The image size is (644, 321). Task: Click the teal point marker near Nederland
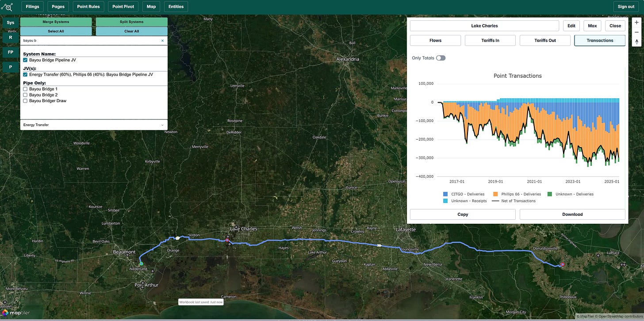pos(142,264)
